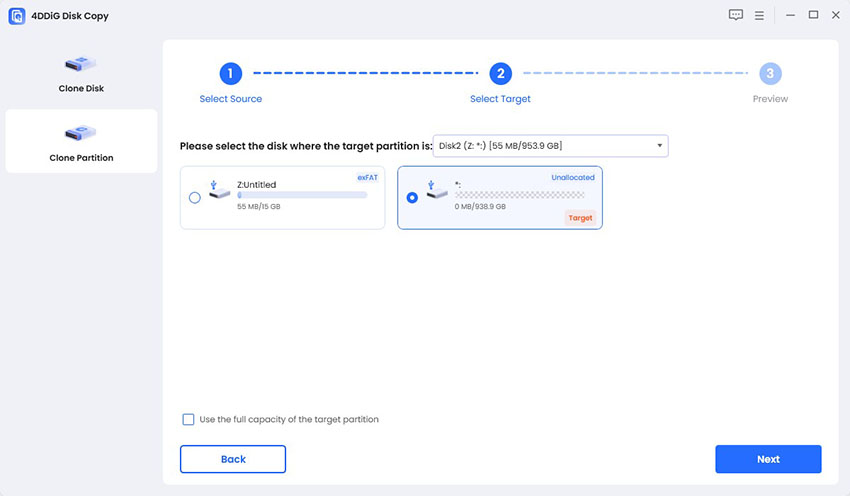Select the Clone Disk sidebar option
The image size is (850, 496).
point(81,74)
